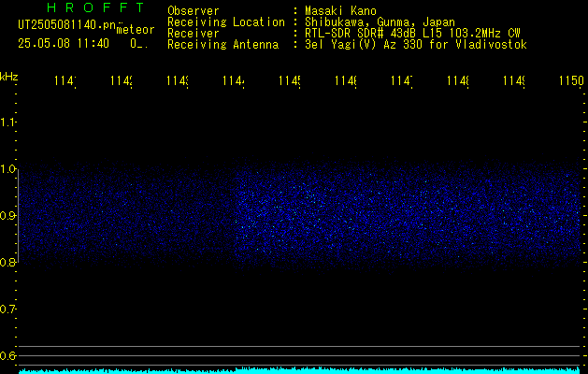Click the location Shibukawa, Gunma, Japan
Screen dimensions: 588x374
(380, 22)
